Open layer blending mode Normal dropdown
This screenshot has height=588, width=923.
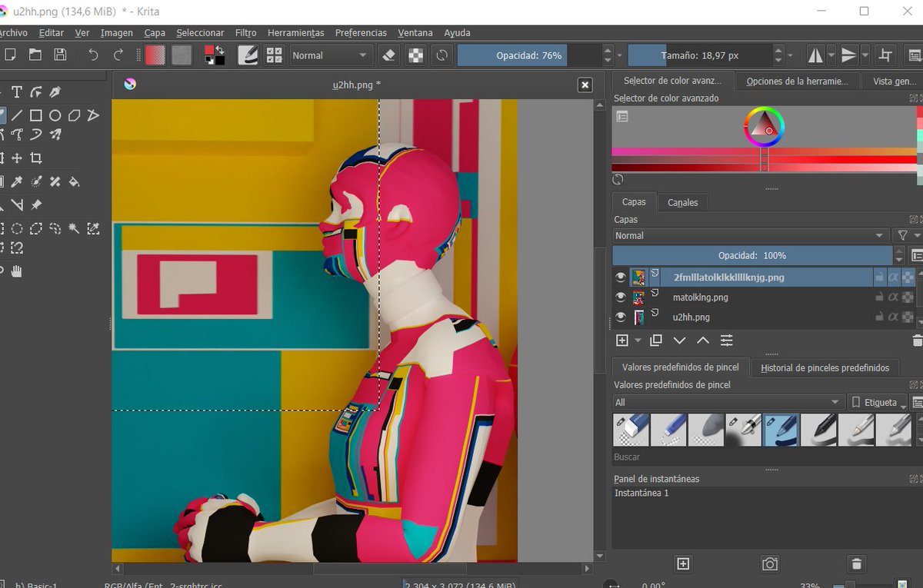coord(750,235)
